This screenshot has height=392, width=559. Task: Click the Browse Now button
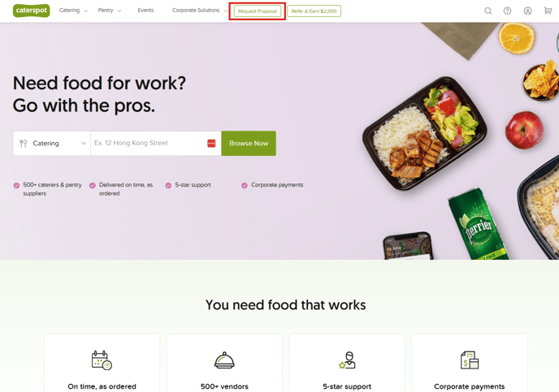point(249,143)
